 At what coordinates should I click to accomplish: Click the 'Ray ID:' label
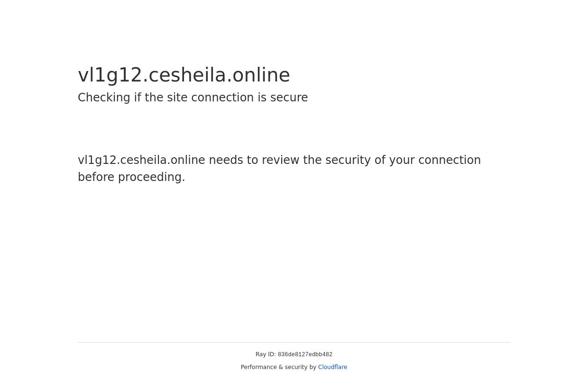pos(266,354)
